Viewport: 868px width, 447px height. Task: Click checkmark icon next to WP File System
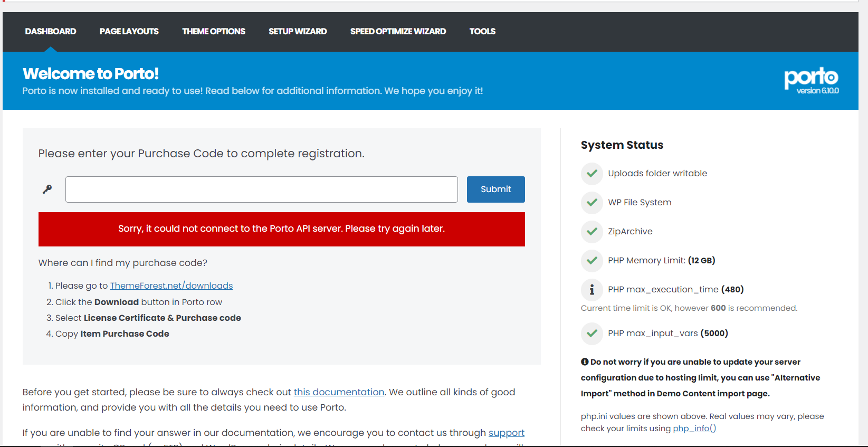(592, 203)
